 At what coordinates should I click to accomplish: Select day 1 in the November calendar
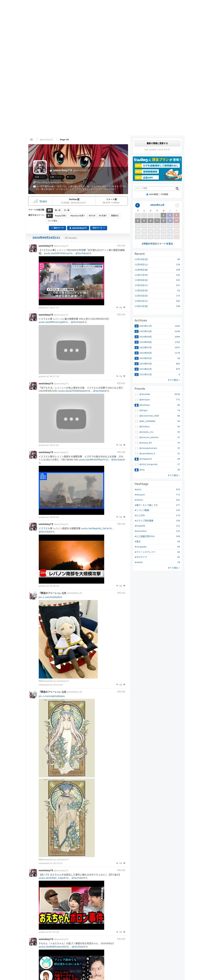(x=164, y=215)
